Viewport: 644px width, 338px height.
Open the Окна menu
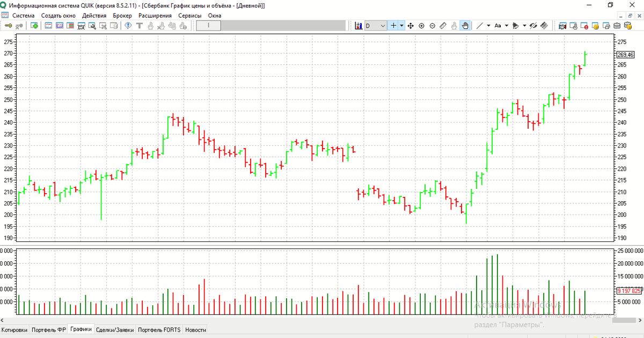(x=215, y=16)
